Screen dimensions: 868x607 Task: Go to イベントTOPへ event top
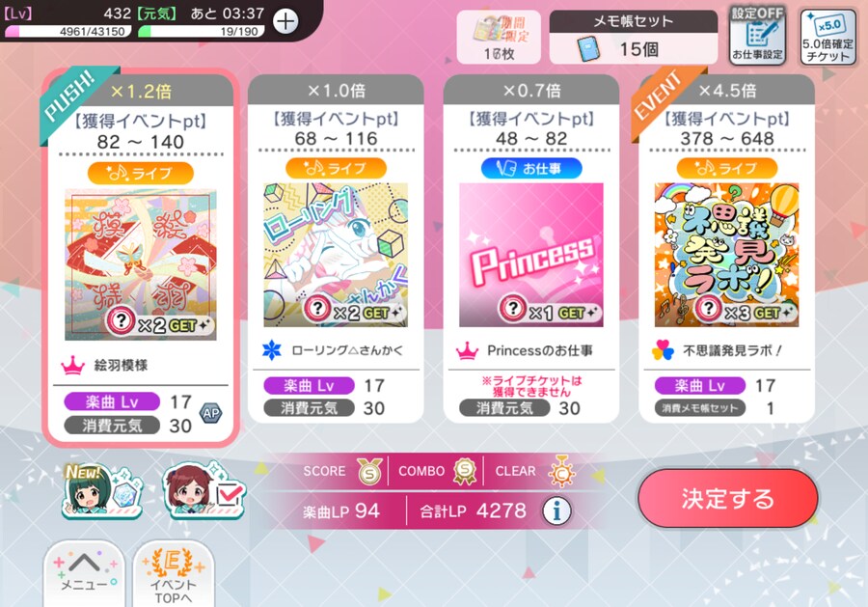pos(174,574)
